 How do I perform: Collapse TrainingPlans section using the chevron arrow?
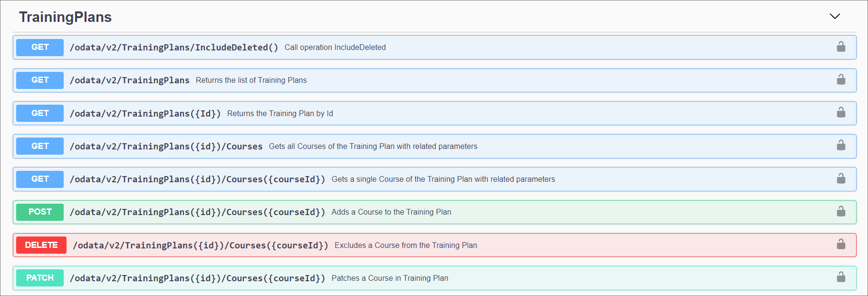pyautogui.click(x=834, y=17)
